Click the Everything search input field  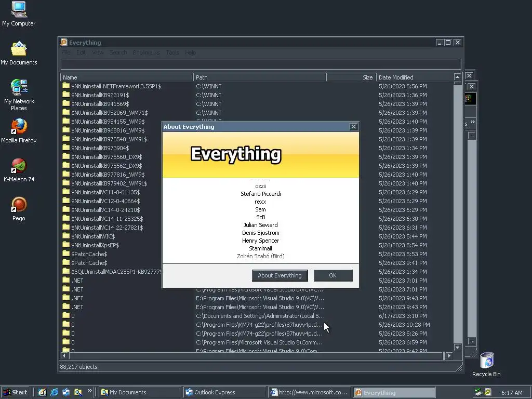point(261,64)
